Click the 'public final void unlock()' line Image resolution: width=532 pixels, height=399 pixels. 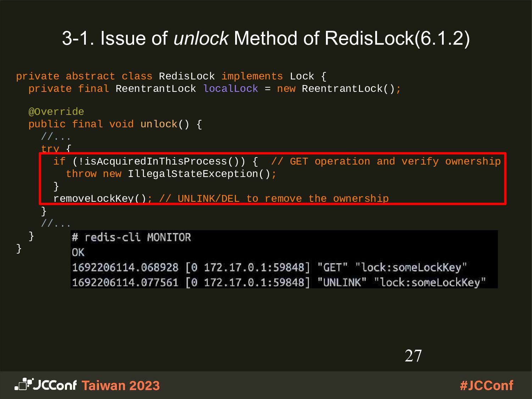(x=115, y=124)
